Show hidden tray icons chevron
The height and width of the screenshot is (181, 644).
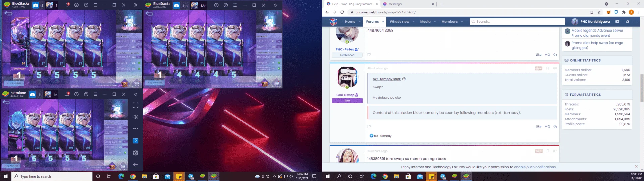point(274,176)
